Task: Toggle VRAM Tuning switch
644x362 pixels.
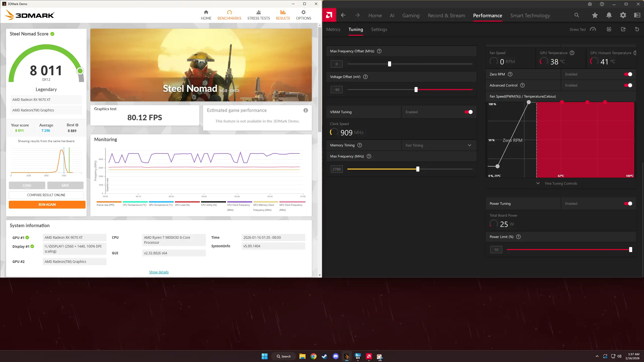Action: [x=468, y=112]
